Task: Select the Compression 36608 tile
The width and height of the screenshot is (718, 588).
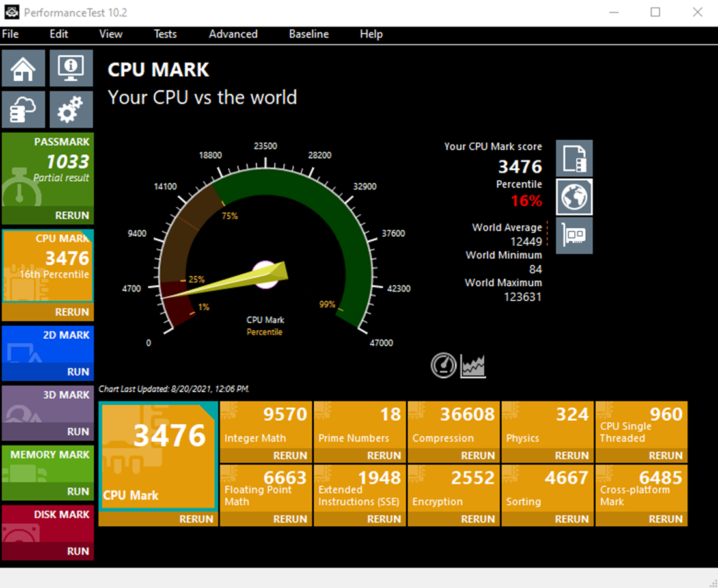Action: tap(454, 425)
